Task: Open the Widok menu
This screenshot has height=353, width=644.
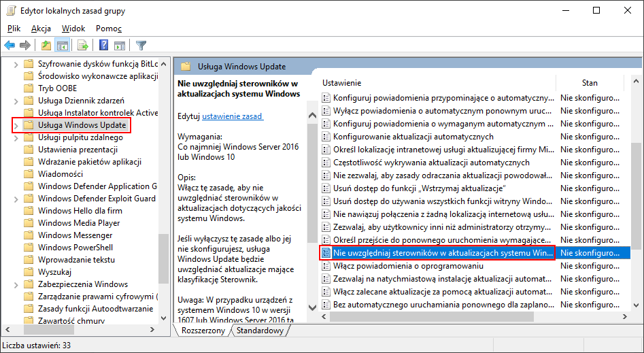Action: tap(73, 29)
